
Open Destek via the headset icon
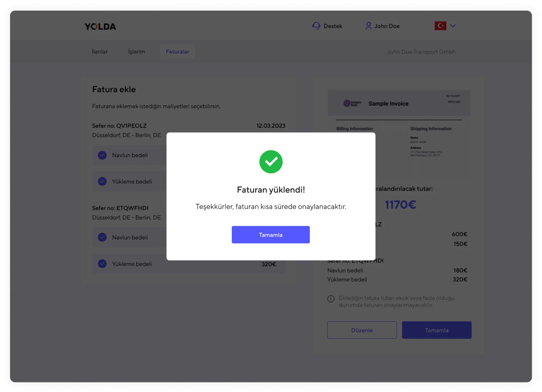pyautogui.click(x=316, y=26)
